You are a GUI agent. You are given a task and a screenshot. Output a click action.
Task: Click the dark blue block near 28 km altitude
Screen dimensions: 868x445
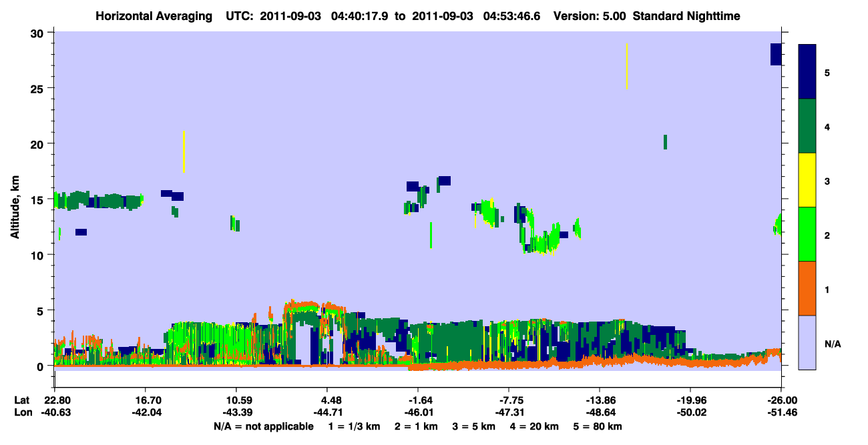[776, 54]
